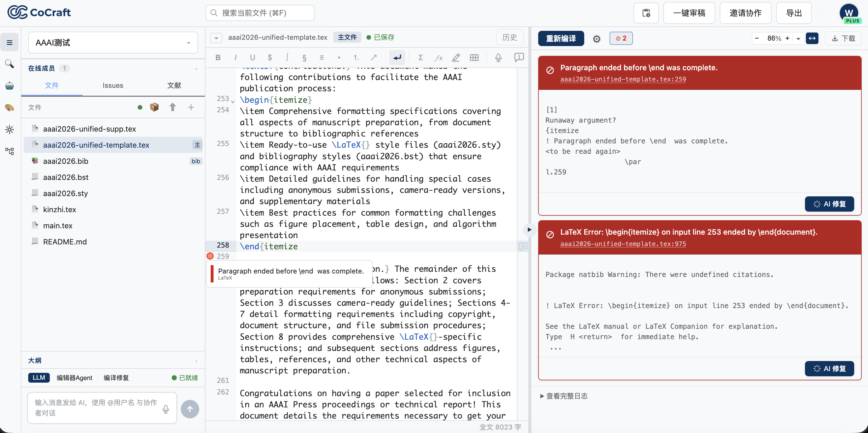Upload a file using the up arrow
This screenshot has width=868, height=433.
172,107
